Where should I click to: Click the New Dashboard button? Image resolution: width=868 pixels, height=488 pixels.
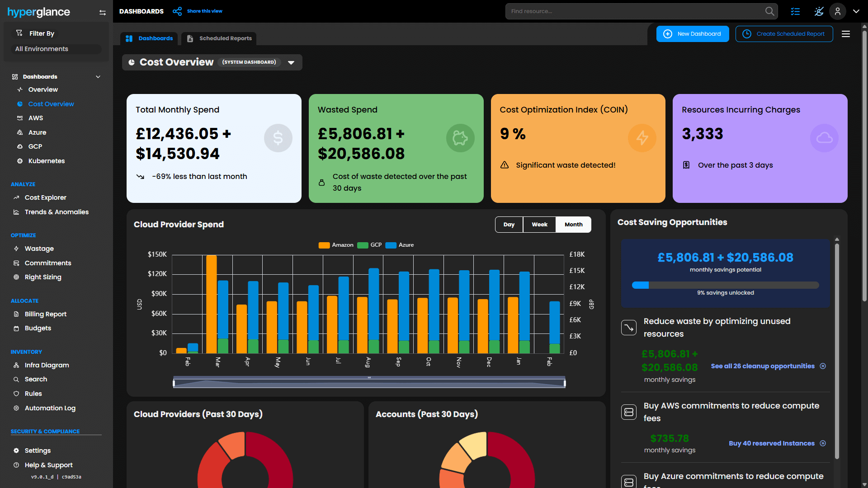click(x=693, y=34)
